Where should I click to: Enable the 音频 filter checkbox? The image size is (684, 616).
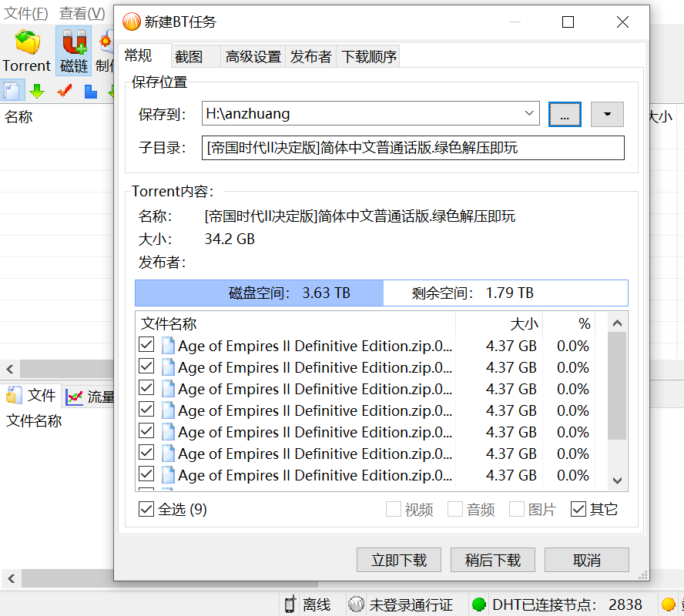pyautogui.click(x=455, y=509)
